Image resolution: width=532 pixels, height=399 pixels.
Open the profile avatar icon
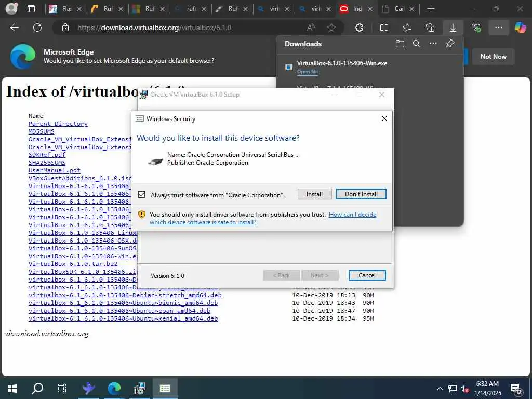pyautogui.click(x=11, y=8)
